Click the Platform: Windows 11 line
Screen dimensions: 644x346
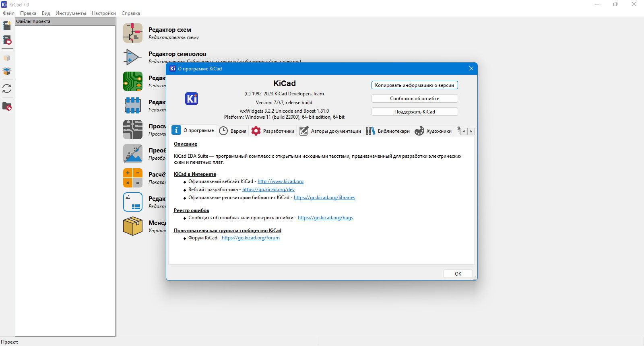coord(284,117)
